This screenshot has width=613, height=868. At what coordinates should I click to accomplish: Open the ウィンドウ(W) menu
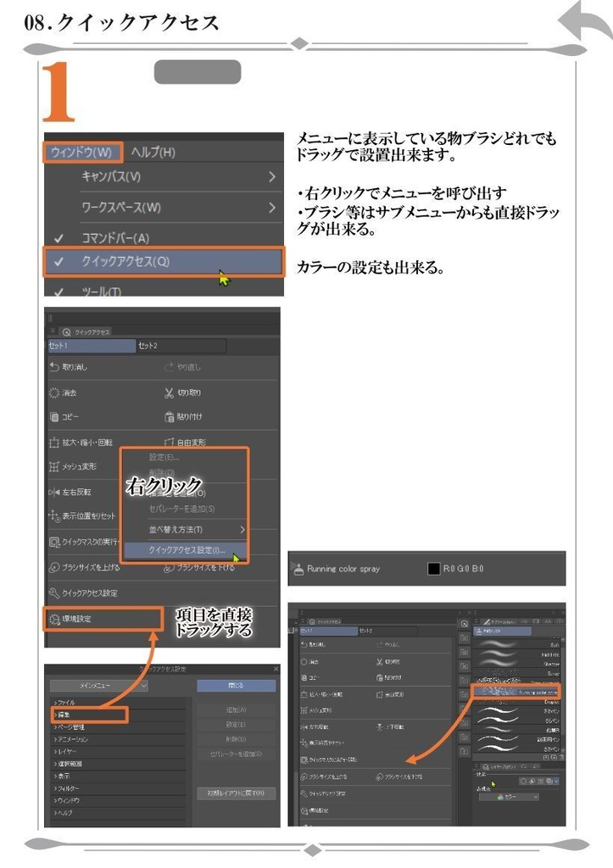pyautogui.click(x=81, y=153)
